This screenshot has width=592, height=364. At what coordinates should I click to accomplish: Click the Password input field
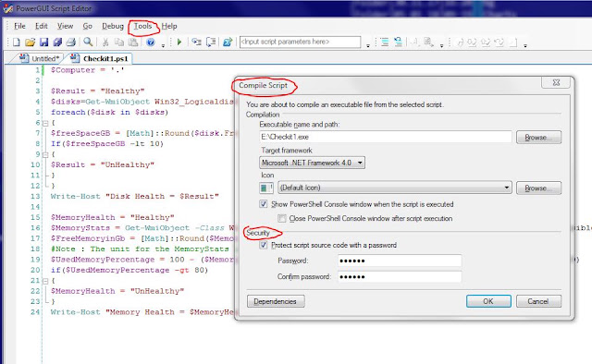click(400, 261)
